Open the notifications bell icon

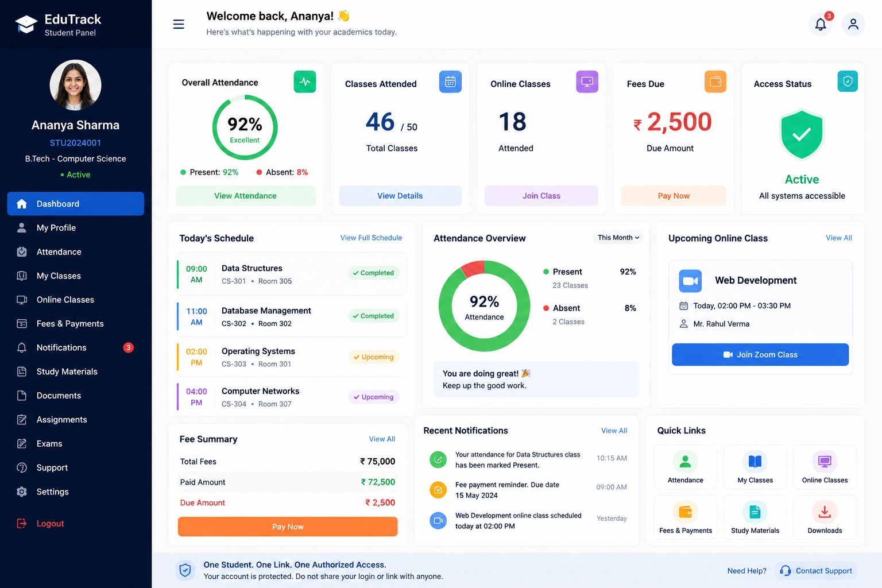point(821,24)
